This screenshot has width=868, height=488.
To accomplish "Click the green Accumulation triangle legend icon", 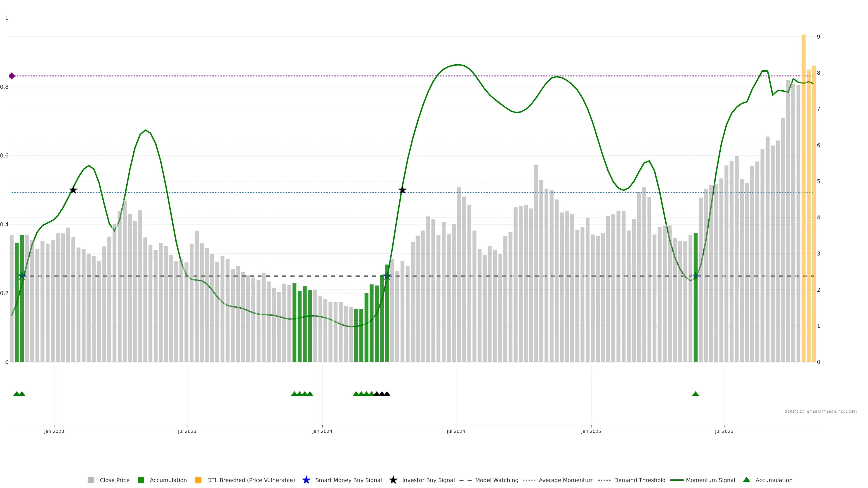I will 746,480.
